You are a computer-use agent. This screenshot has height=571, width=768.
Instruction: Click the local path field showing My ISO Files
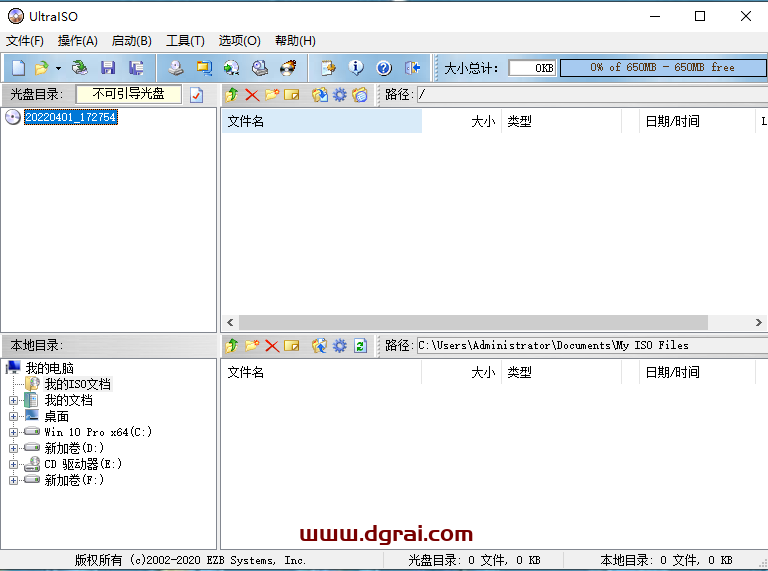592,345
